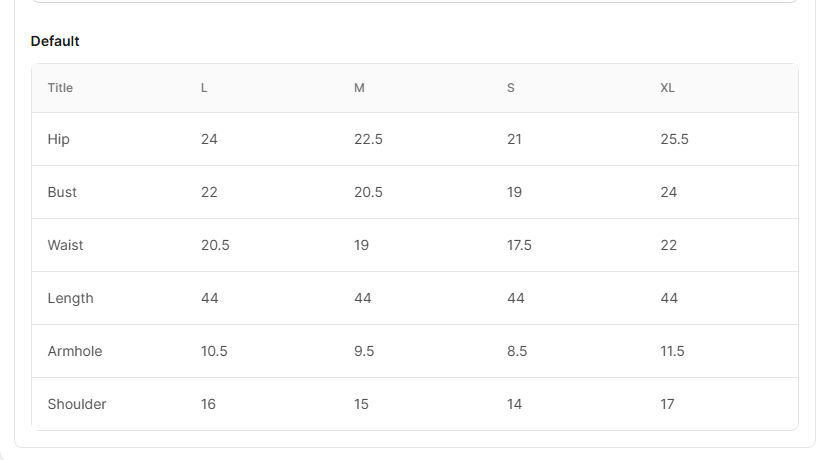Select the Bust row label
826x460 pixels.
[62, 192]
